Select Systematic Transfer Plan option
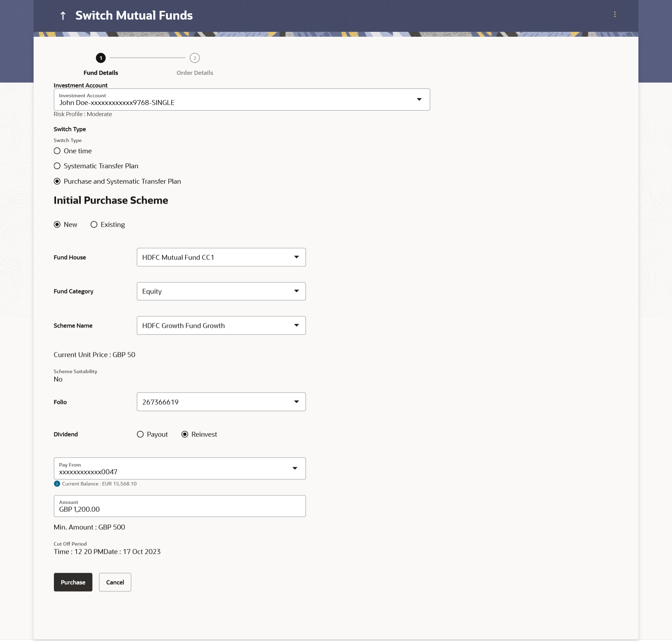Viewport: 672px width, 641px height. (x=57, y=166)
